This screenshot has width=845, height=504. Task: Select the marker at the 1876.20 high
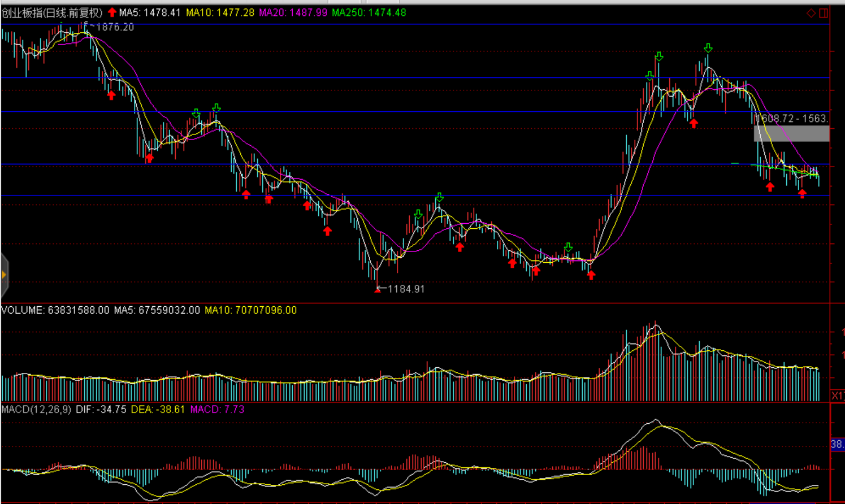click(x=86, y=24)
